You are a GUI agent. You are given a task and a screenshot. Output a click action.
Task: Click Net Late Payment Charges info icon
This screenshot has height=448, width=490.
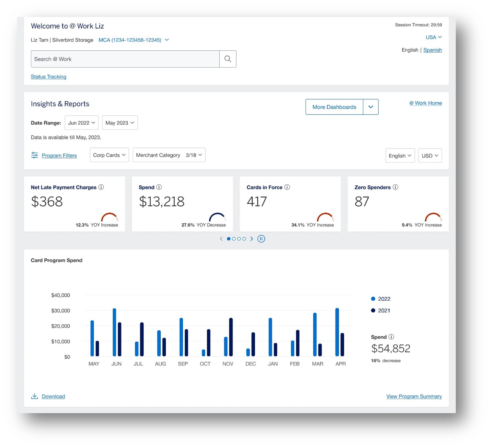pos(101,187)
